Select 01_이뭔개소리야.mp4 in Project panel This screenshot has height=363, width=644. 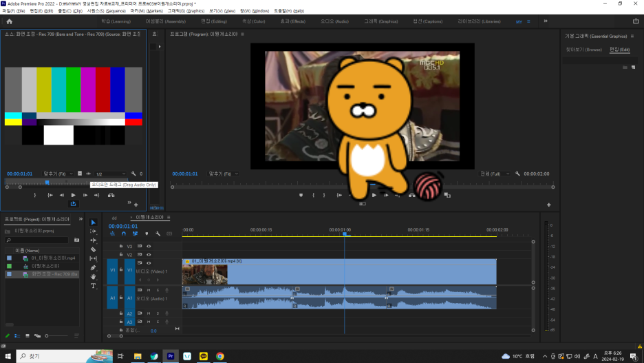pos(53,258)
